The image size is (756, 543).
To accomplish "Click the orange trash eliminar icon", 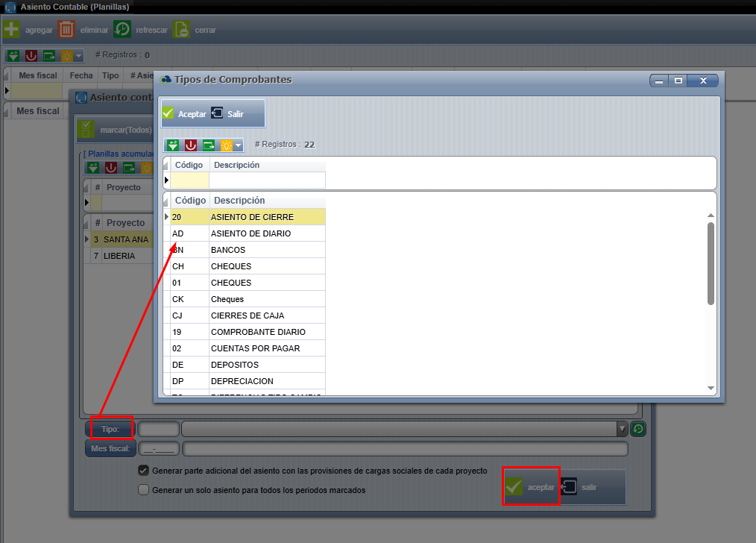I will pyautogui.click(x=66, y=29).
